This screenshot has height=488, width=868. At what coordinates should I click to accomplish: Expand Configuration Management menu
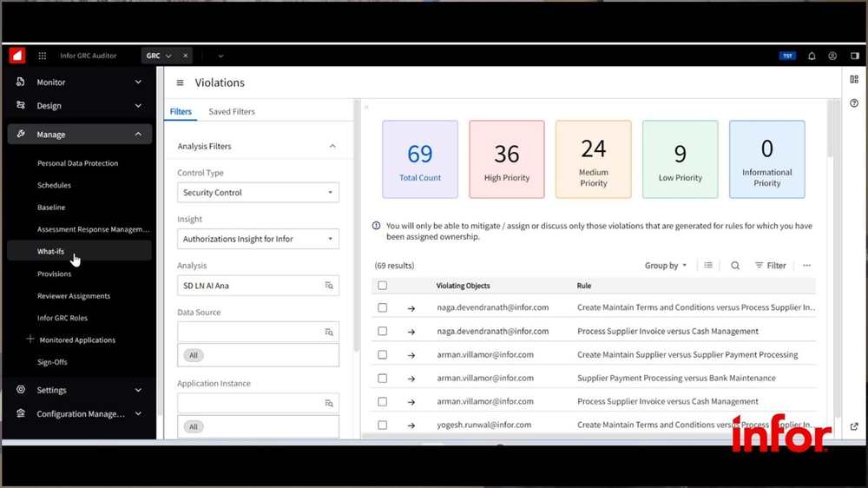tap(79, 414)
